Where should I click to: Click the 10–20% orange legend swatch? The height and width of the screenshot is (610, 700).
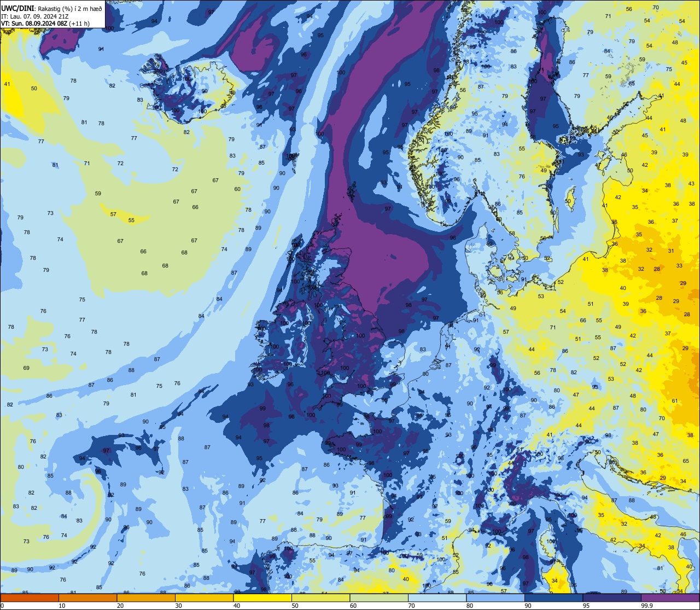(x=87, y=598)
